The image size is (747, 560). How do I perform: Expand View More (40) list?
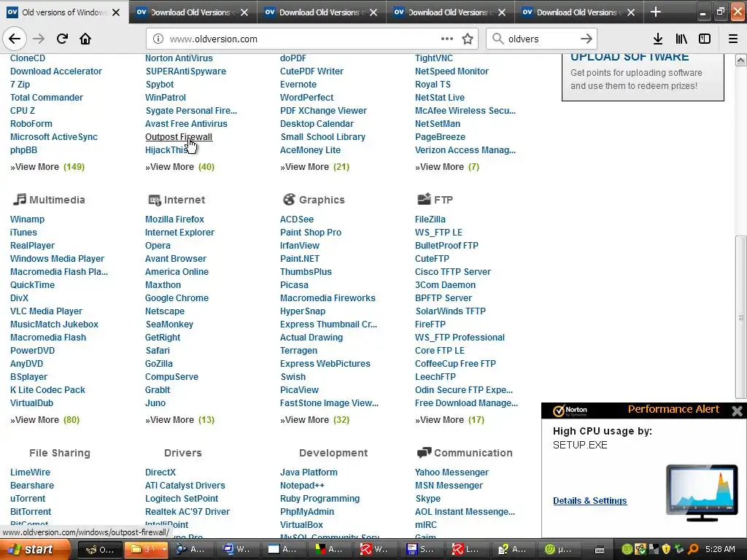pos(179,167)
